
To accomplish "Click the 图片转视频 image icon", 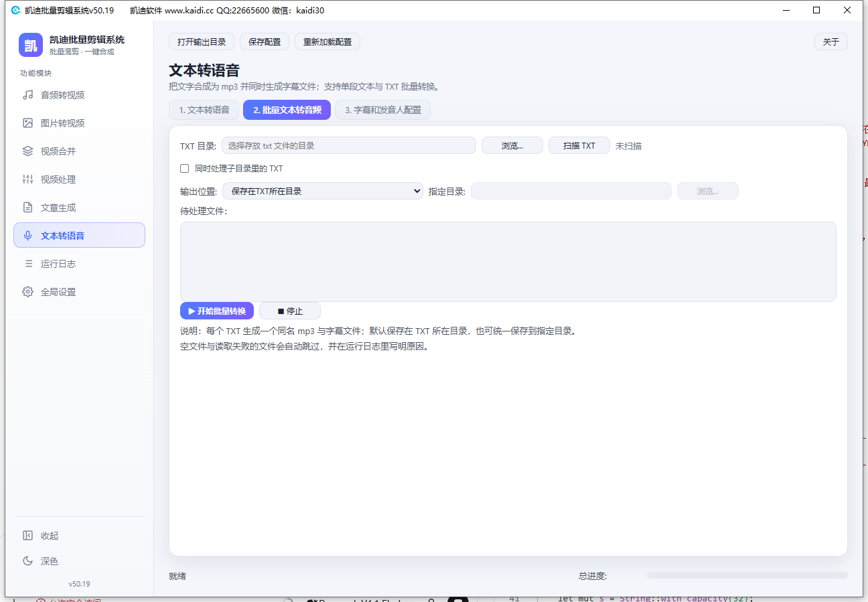I will [27, 123].
